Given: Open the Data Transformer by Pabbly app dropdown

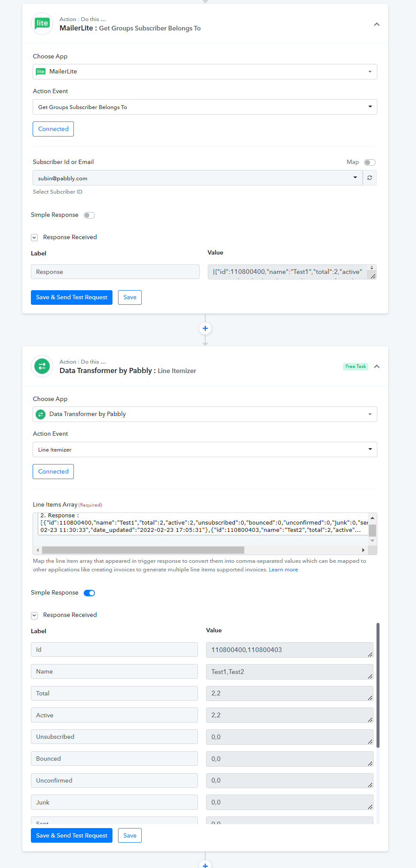Looking at the screenshot, I should click(205, 414).
